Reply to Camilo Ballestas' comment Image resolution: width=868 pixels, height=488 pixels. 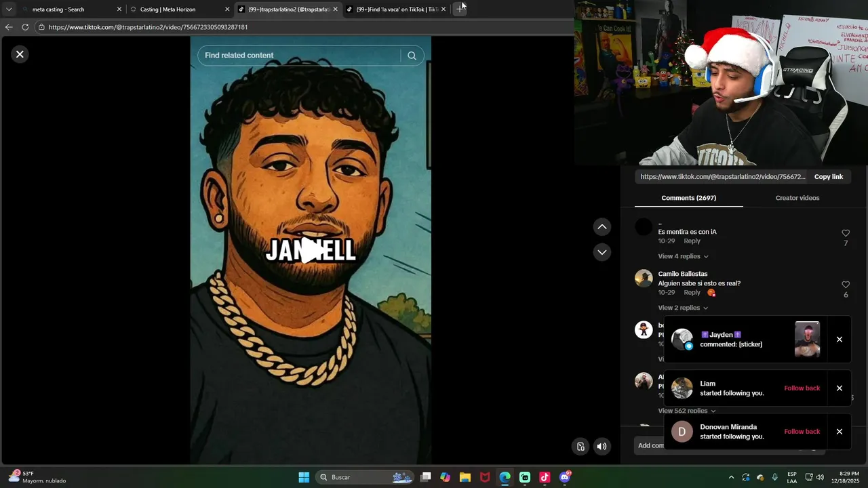(692, 293)
